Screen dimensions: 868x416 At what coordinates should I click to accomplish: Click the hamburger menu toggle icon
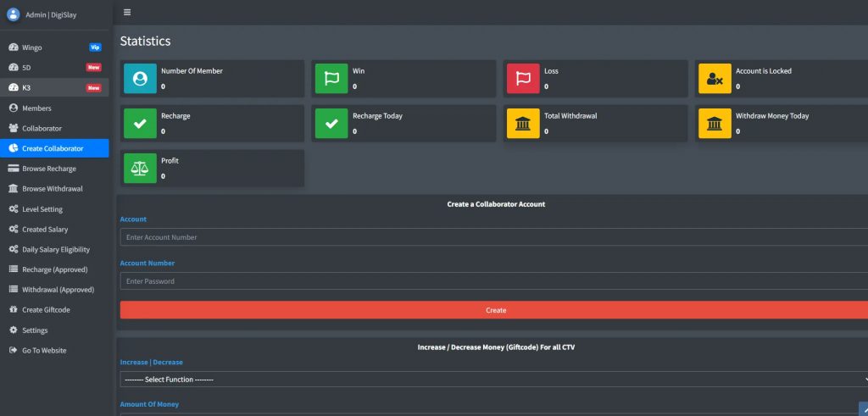point(127,12)
